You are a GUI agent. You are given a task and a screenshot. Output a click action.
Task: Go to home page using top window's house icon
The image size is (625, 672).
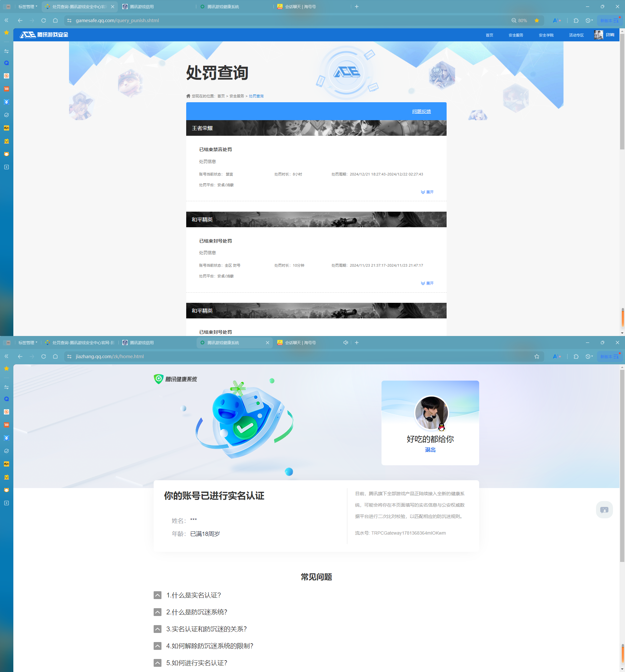(55, 20)
